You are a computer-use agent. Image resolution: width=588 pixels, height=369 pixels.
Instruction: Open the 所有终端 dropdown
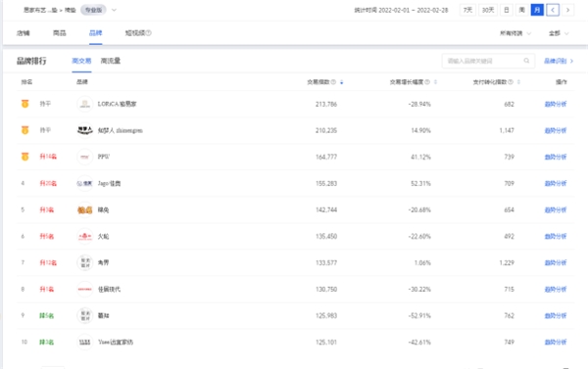click(x=515, y=33)
